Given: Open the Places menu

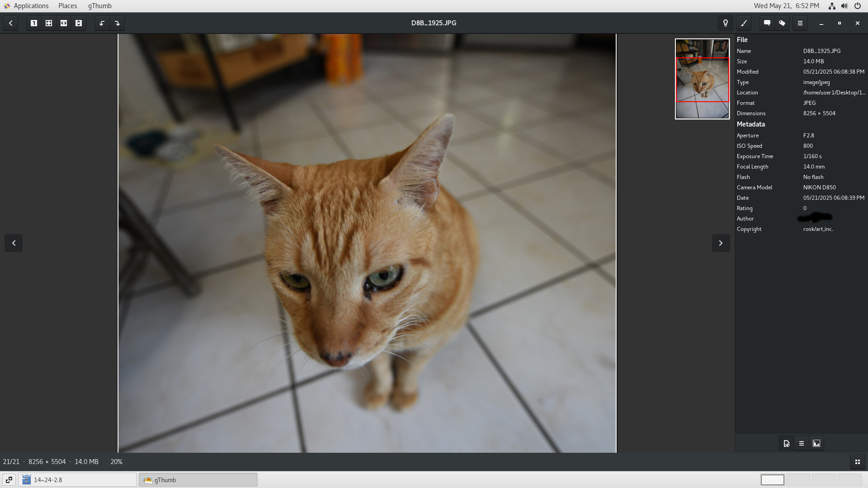Looking at the screenshot, I should (67, 6).
